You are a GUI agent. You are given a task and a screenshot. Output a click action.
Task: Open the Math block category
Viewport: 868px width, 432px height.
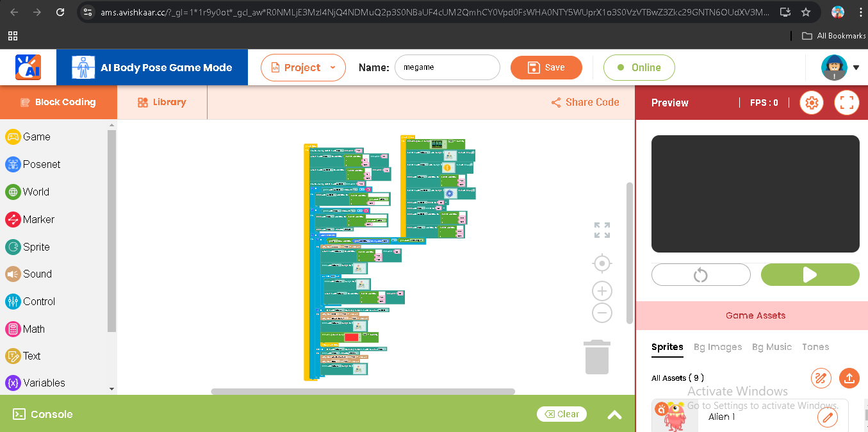[25, 329]
